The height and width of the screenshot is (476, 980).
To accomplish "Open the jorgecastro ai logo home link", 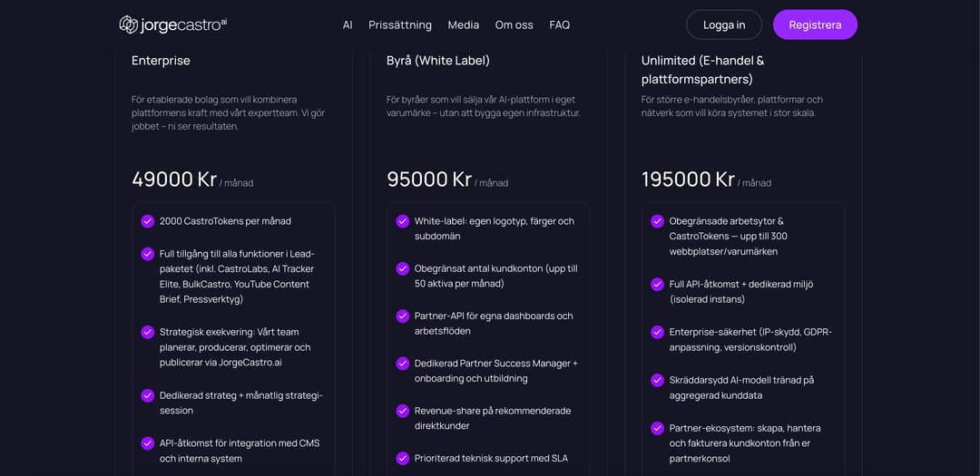I will 172,25.
